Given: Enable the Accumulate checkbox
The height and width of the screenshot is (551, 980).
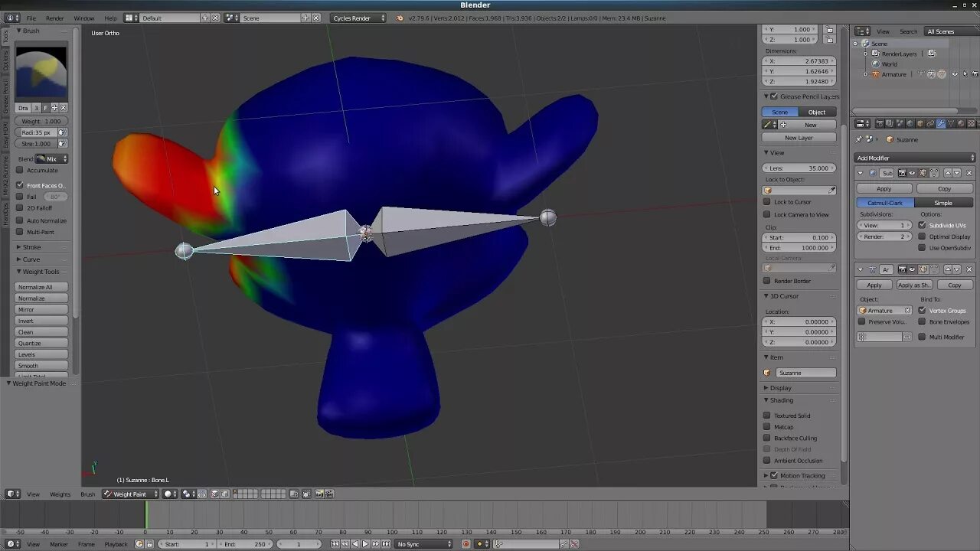Looking at the screenshot, I should coord(20,171).
